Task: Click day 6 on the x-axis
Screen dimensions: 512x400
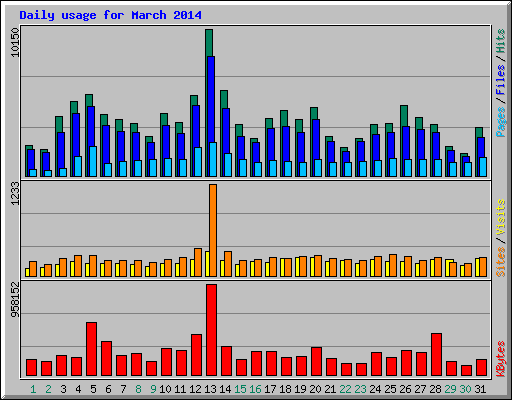Action: pos(108,389)
